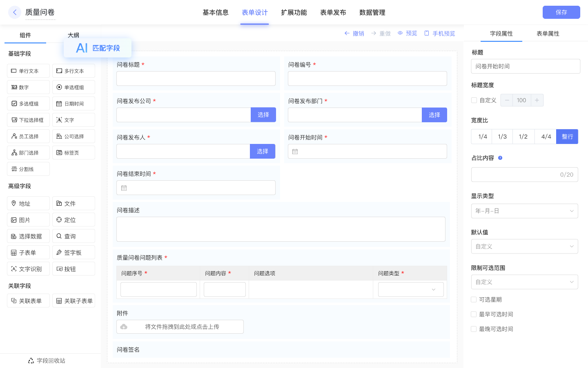
Task: Open the 默认值 dropdown
Action: [x=525, y=246]
